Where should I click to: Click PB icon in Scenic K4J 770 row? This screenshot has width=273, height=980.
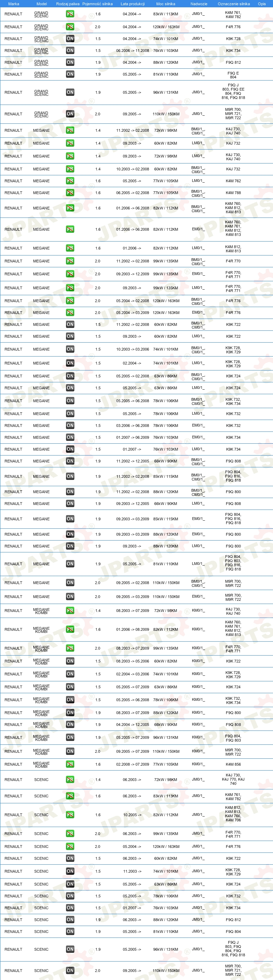click(70, 780)
